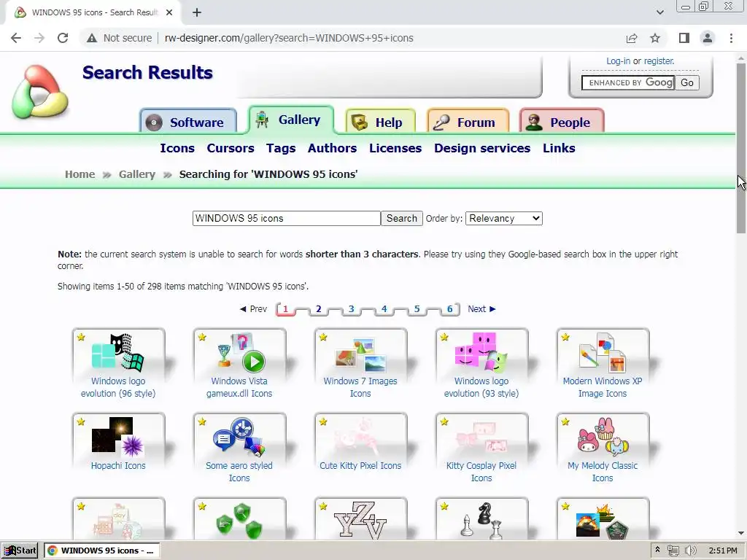Focus the Enhanced by Google search box

pyautogui.click(x=628, y=83)
